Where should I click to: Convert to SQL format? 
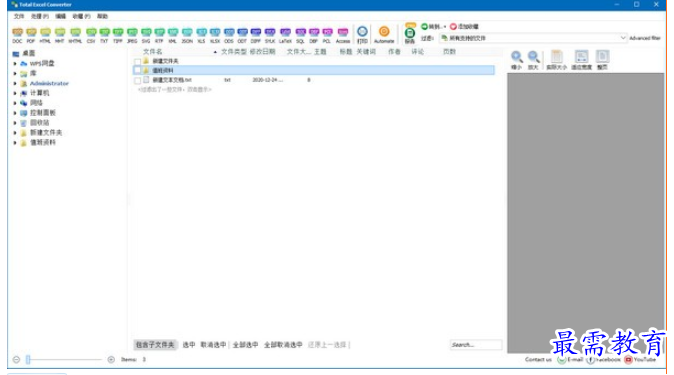300,35
